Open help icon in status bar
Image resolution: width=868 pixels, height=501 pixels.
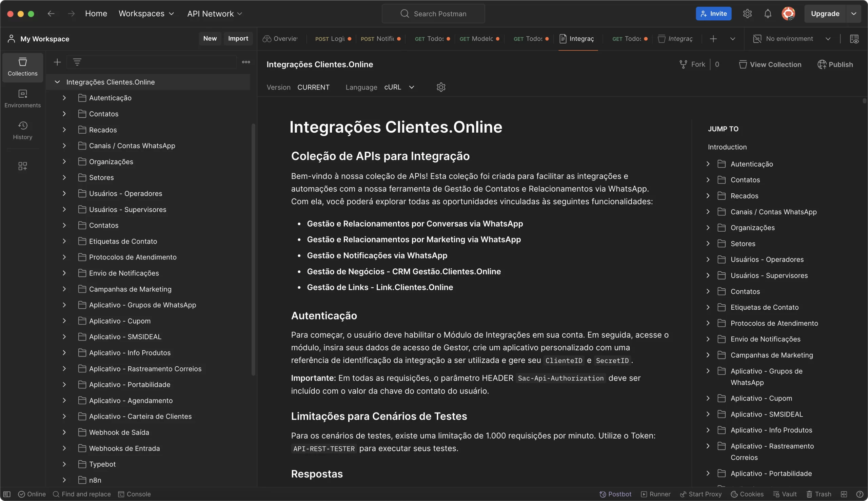860,494
